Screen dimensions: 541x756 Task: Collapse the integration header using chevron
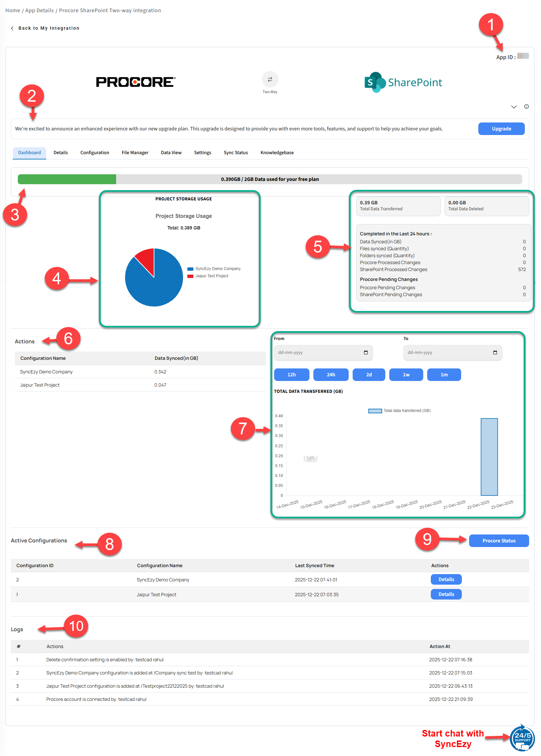[514, 107]
